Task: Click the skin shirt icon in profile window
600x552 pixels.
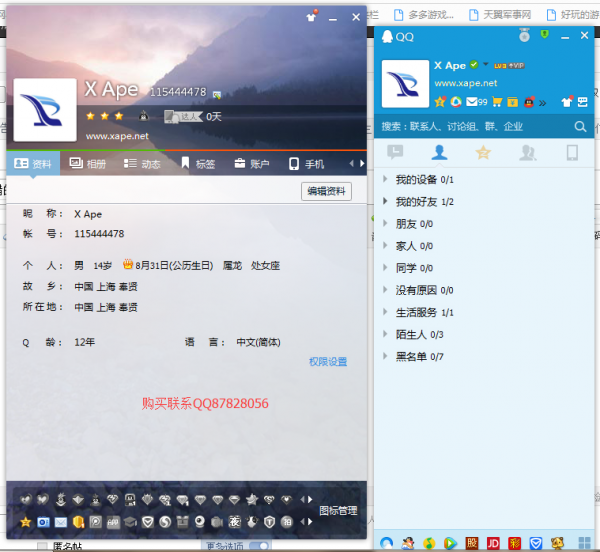Action: click(312, 16)
